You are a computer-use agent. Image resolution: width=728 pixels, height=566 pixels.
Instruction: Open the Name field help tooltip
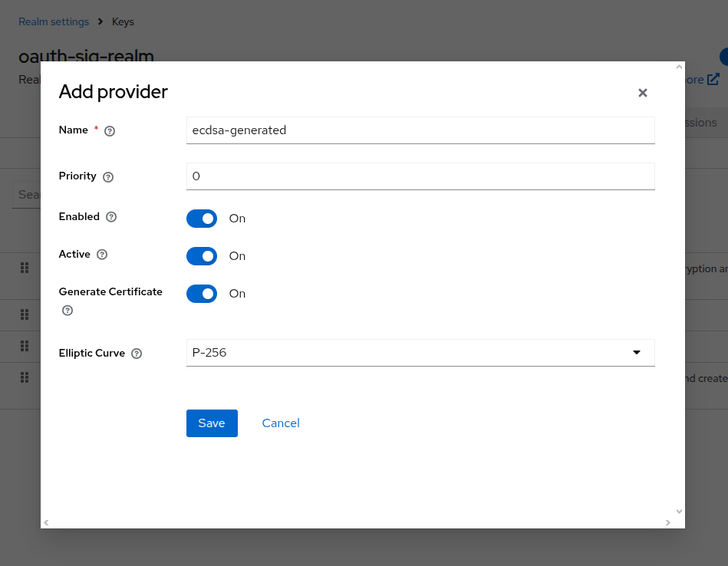109,130
